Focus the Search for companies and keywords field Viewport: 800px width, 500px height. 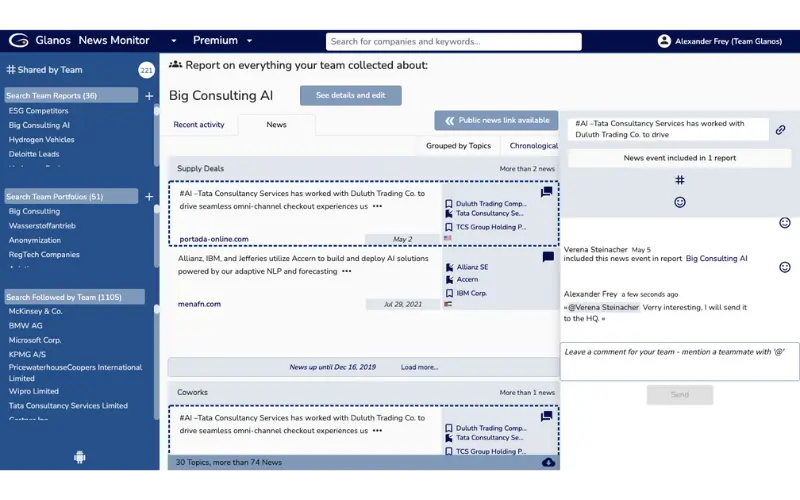pyautogui.click(x=454, y=41)
